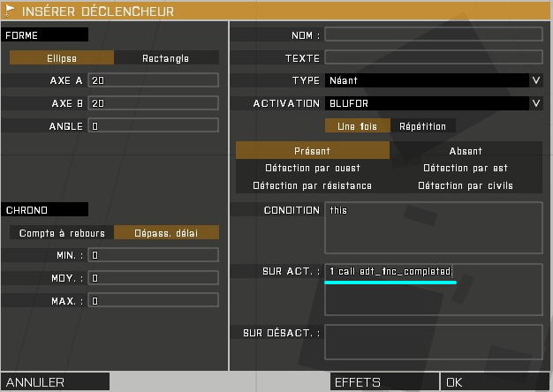Open the EFFETS dialog button
The width and height of the screenshot is (553, 392).
coord(383,382)
